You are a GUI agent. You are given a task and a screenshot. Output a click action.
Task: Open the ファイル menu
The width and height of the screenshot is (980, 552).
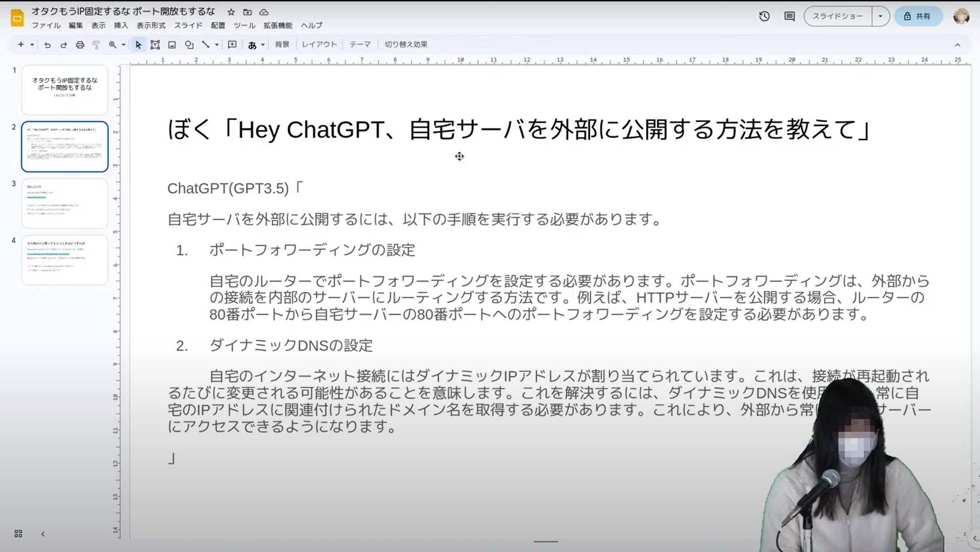tap(46, 25)
